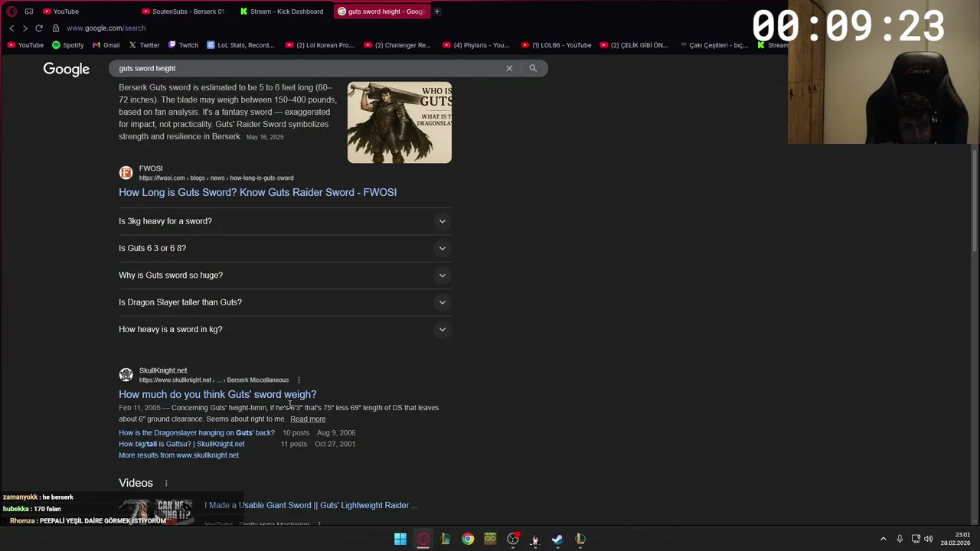The height and width of the screenshot is (551, 980).
Task: Open OBS Studio from the taskbar
Action: 513,540
